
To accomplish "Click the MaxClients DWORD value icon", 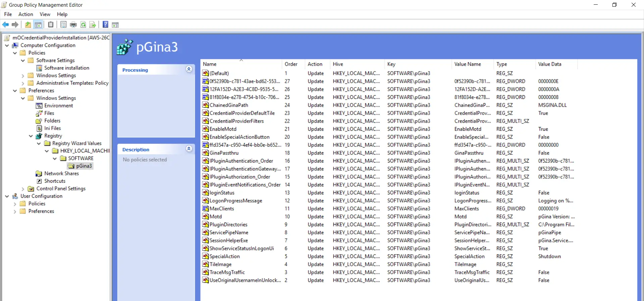I will [x=206, y=208].
